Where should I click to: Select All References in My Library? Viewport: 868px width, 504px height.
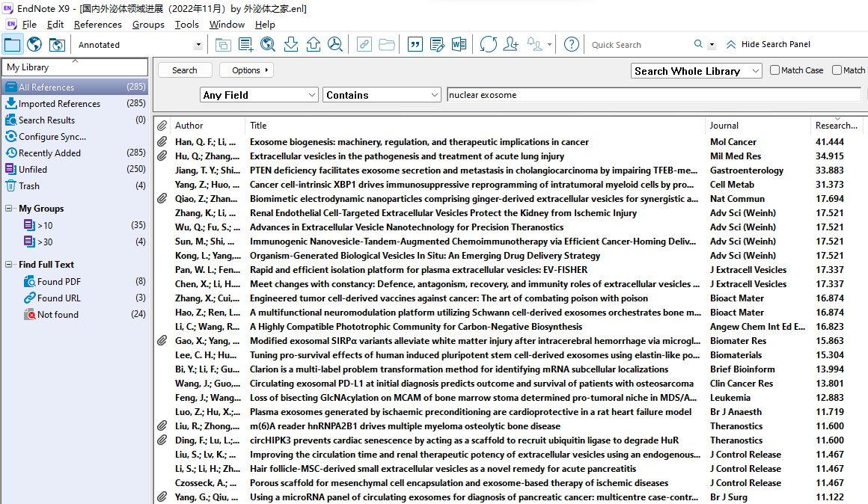[x=76, y=87]
